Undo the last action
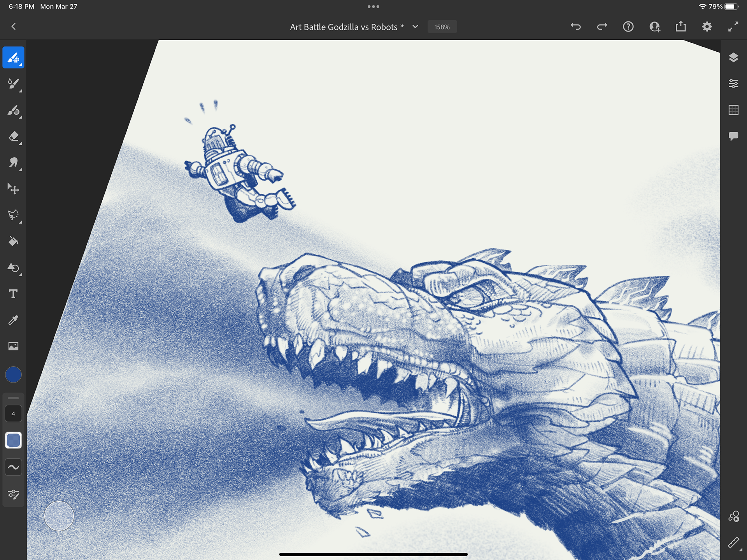Viewport: 747px width, 560px height. [576, 26]
